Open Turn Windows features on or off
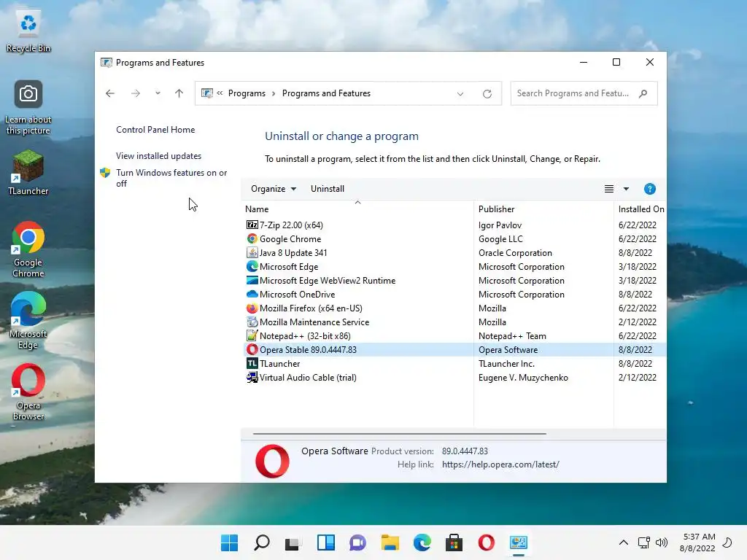Screen dimensions: 747x560 pos(171,178)
